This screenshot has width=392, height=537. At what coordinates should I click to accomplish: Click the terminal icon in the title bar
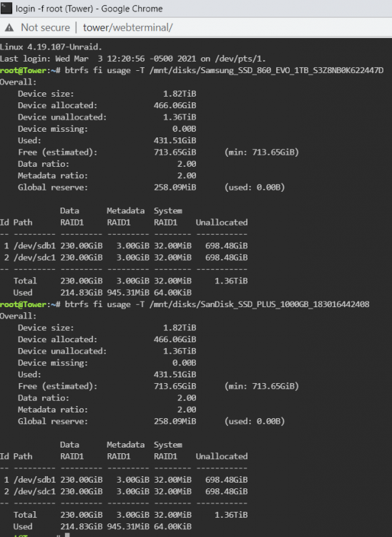click(6, 8)
